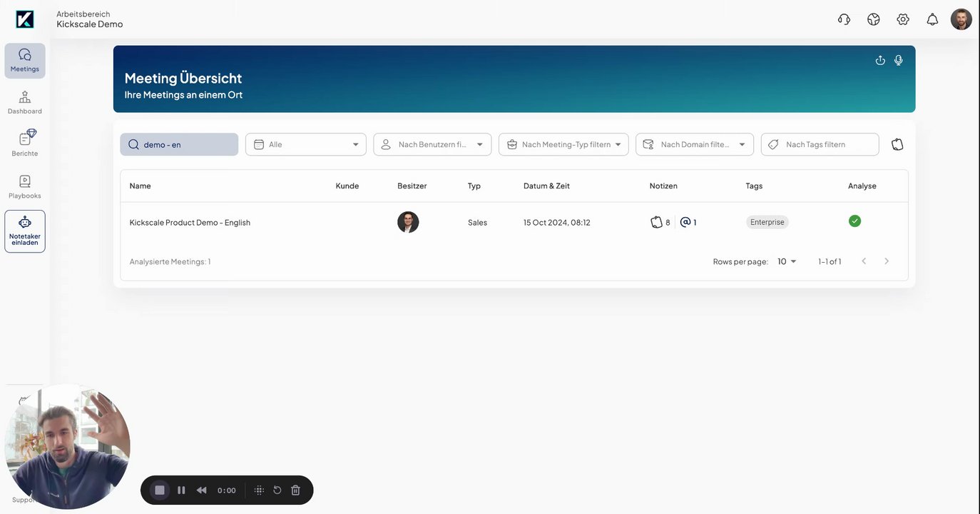This screenshot has width=980, height=514.
Task: Click Notetaker einladen button
Action: coord(25,231)
